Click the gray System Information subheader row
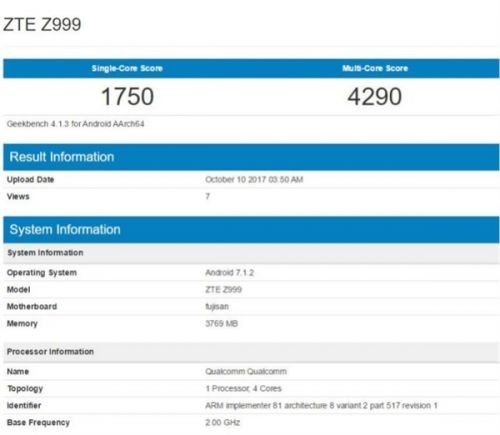500x435 pixels. [x=251, y=253]
